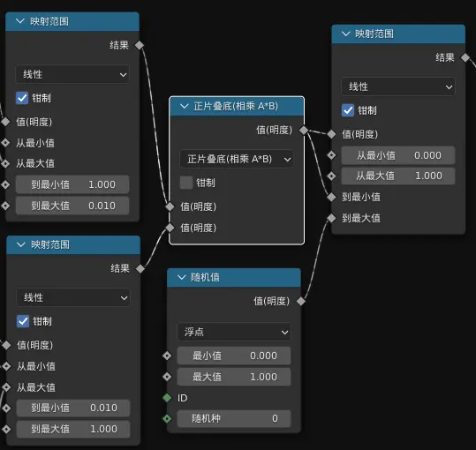Click the 到最大值 input socket on right 映射范围 node
The width and height of the screenshot is (476, 450).
coord(331,218)
